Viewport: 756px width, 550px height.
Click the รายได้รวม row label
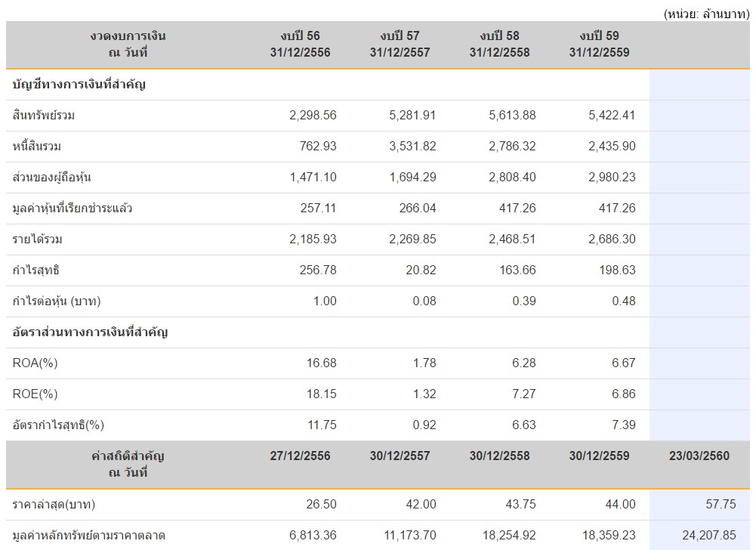coord(37,239)
